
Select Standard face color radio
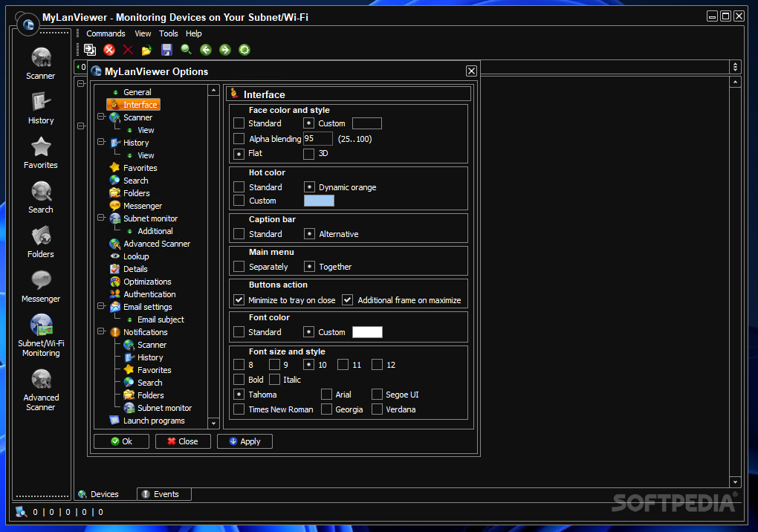(x=239, y=123)
